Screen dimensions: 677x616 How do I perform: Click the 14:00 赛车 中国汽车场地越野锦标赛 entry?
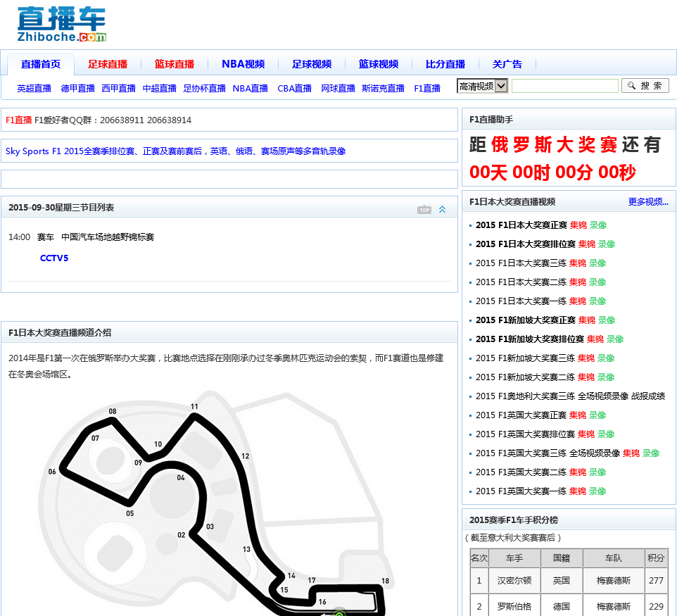coord(81,237)
